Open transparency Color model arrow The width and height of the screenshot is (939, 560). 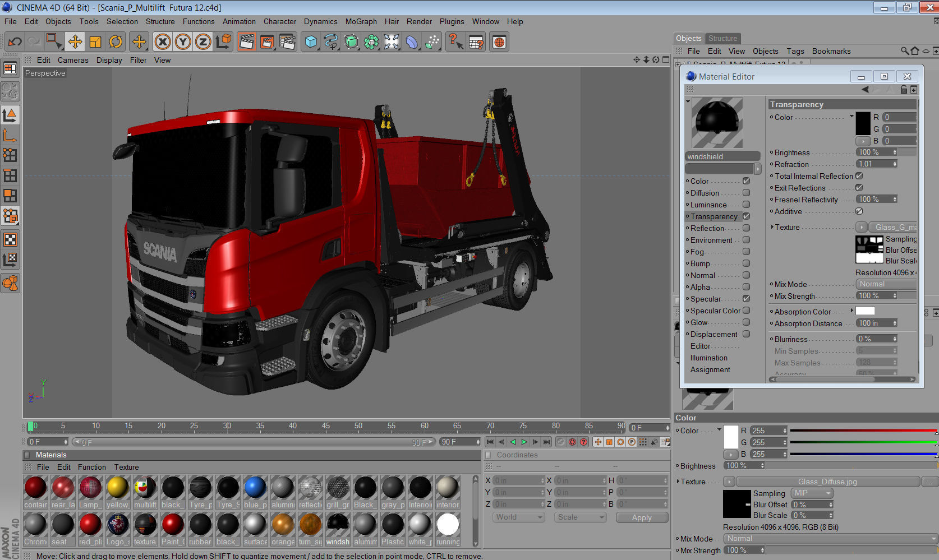851,117
